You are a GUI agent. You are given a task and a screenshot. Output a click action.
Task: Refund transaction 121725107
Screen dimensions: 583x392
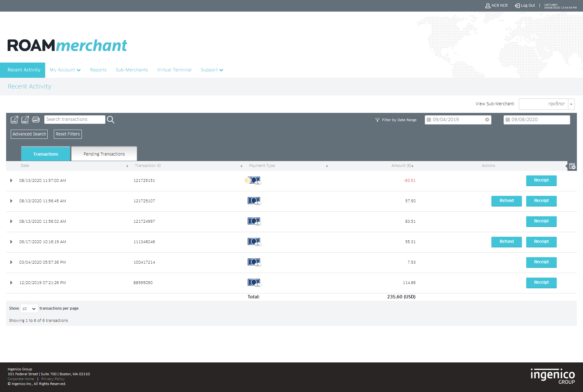507,201
